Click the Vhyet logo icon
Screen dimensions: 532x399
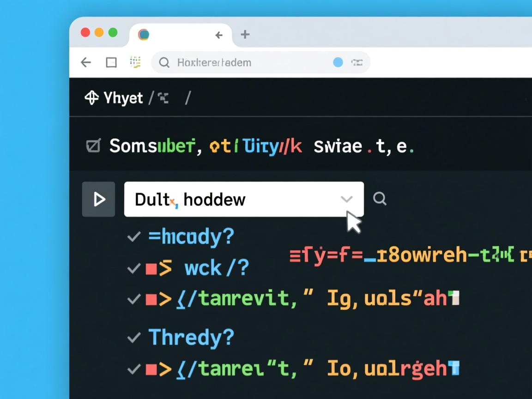click(91, 98)
